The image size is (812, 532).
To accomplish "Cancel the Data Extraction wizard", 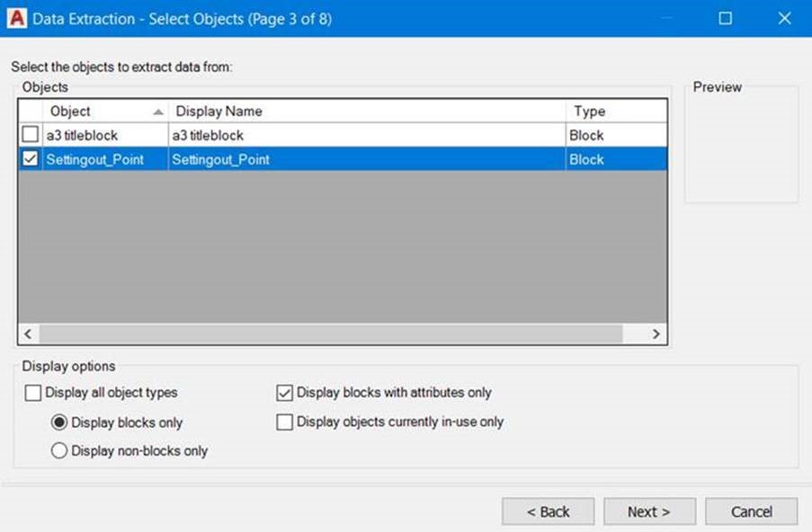I will [752, 511].
